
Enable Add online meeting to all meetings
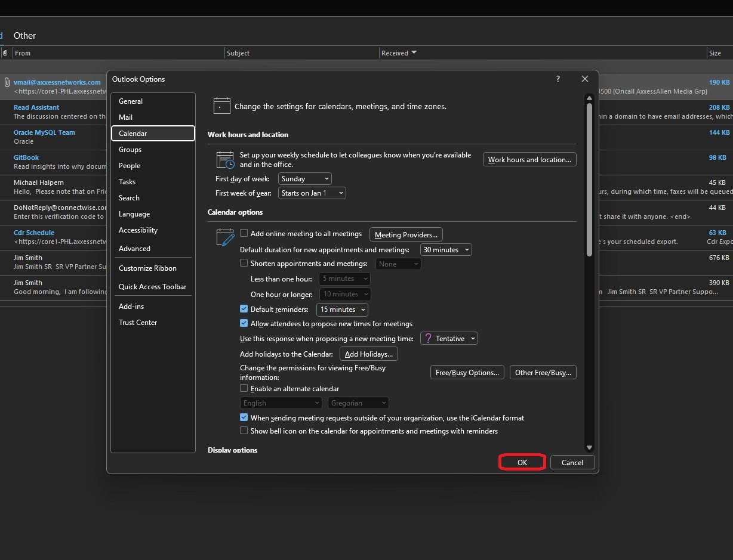244,233
